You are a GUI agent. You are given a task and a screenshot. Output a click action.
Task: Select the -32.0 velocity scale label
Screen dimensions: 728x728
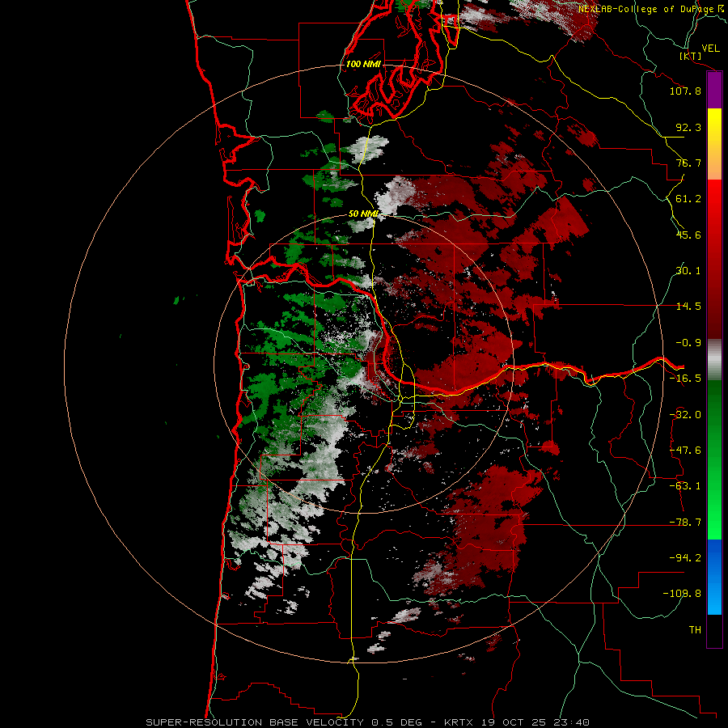point(685,415)
